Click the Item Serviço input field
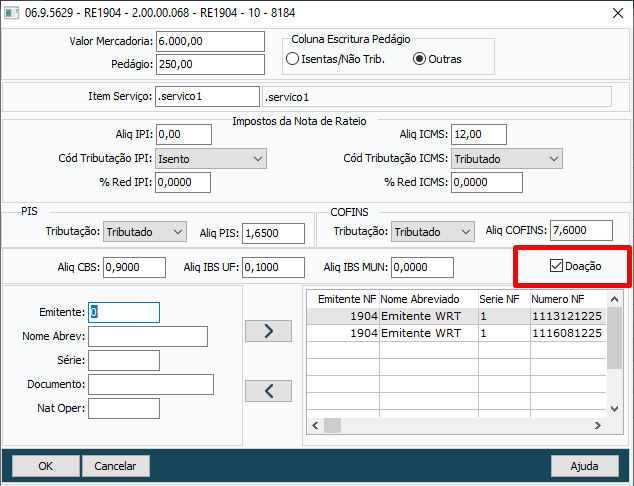Screen dimensions: 634x486 [x=207, y=97]
